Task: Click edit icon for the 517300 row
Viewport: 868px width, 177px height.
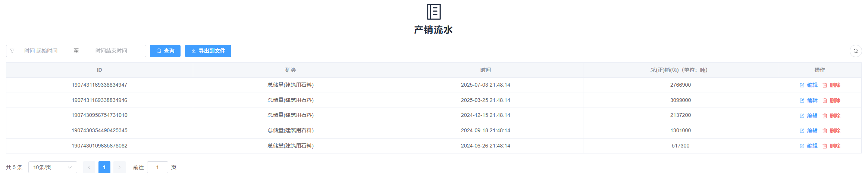Action: (x=802, y=146)
